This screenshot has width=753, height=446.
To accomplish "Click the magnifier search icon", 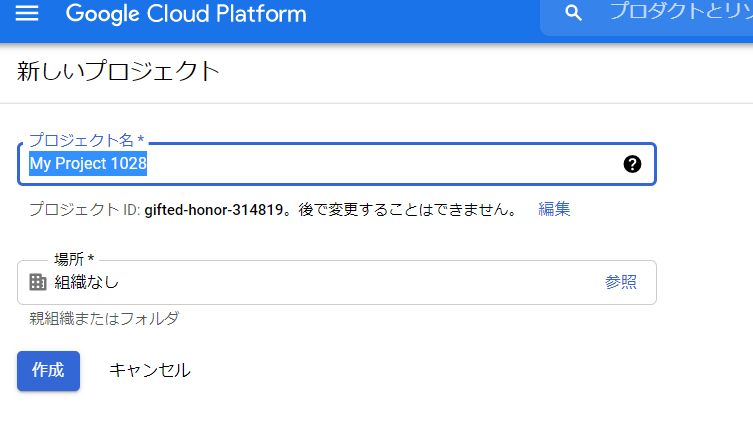I will (x=573, y=13).
